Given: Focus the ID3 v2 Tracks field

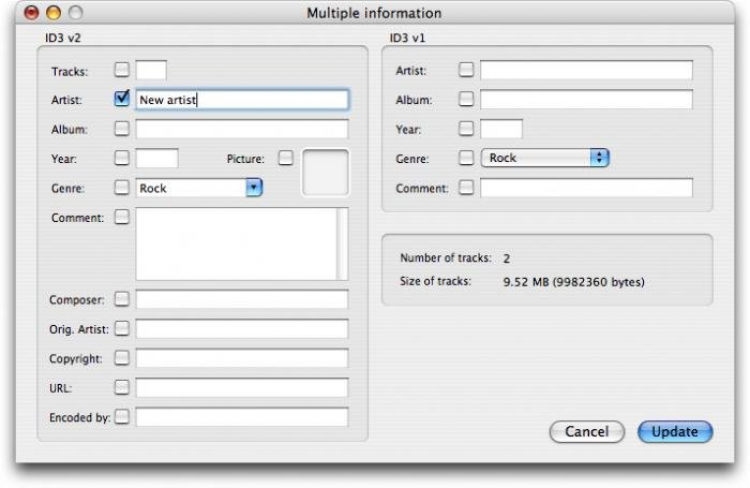Looking at the screenshot, I should pyautogui.click(x=151, y=70).
